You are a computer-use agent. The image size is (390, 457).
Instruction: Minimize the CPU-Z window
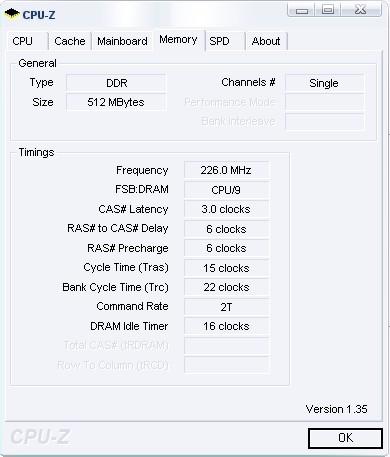pos(302,10)
